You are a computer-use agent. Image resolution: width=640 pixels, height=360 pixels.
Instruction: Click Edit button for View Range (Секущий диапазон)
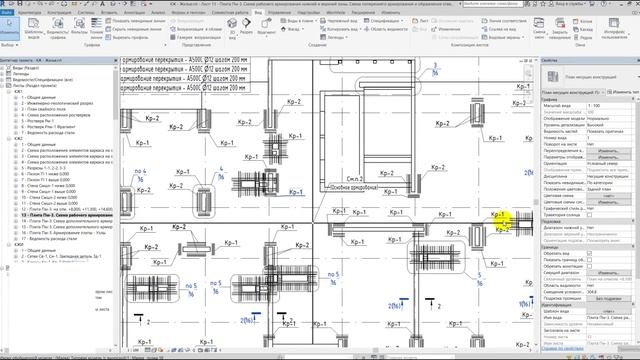click(x=609, y=273)
